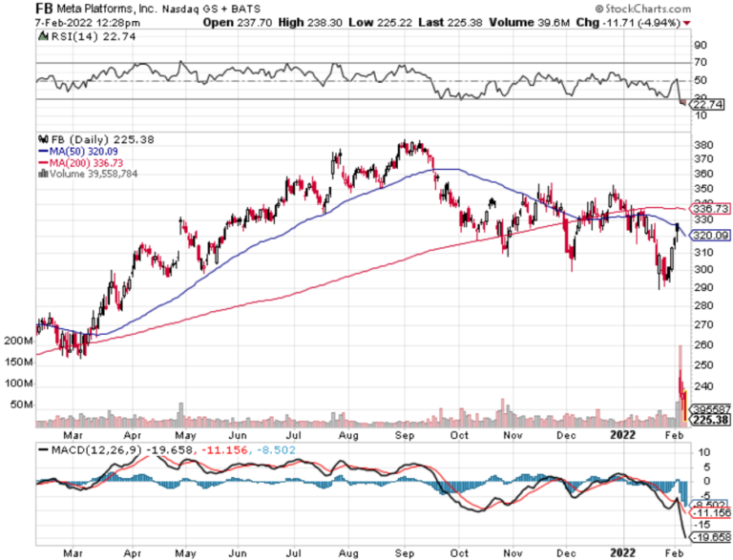Screen dimensions: 733x560
Task: Click the red down arrow beside Chg
Action: [x=687, y=23]
